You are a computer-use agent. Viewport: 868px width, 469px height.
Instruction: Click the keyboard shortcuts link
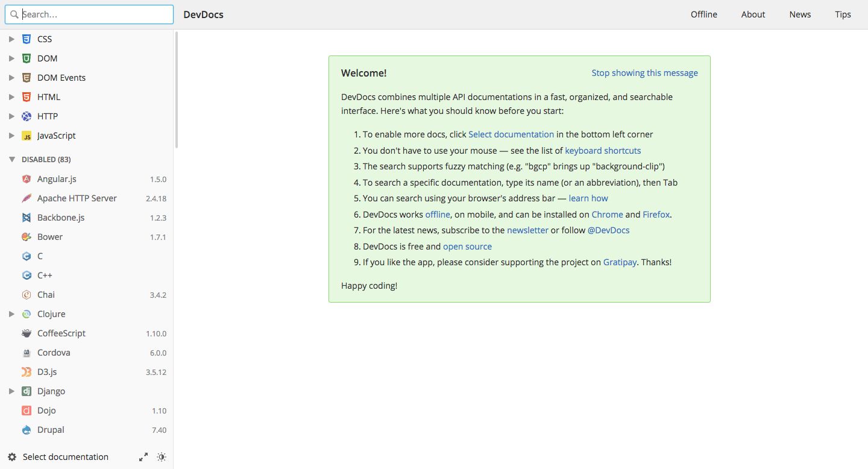(603, 150)
